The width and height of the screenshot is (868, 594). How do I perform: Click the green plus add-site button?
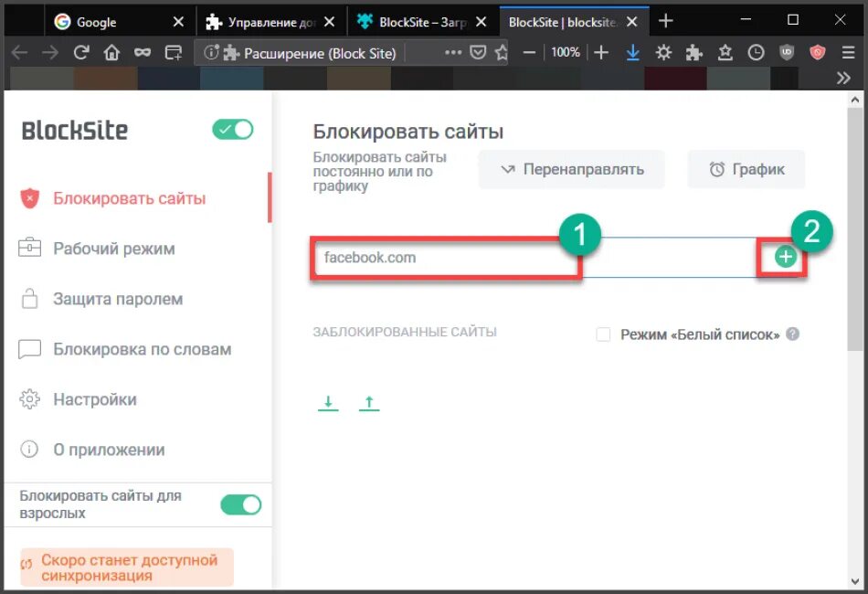tap(785, 257)
